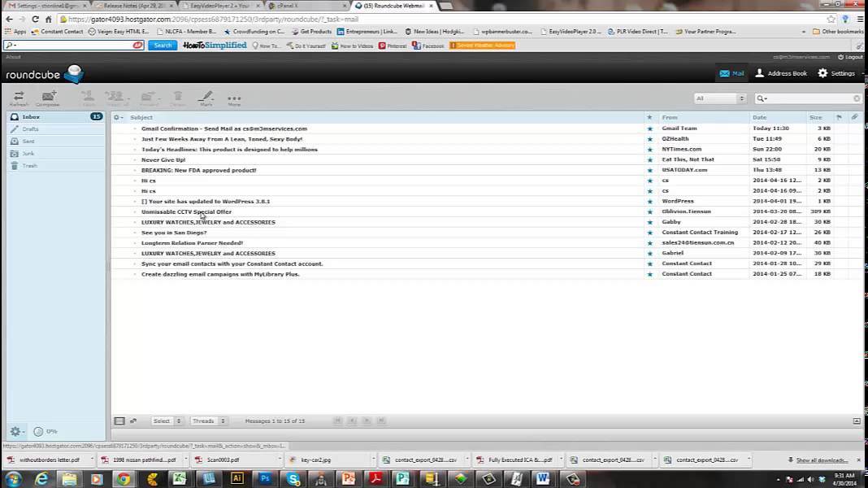Select the Inbox folder
The image size is (868, 488).
[x=55, y=117]
